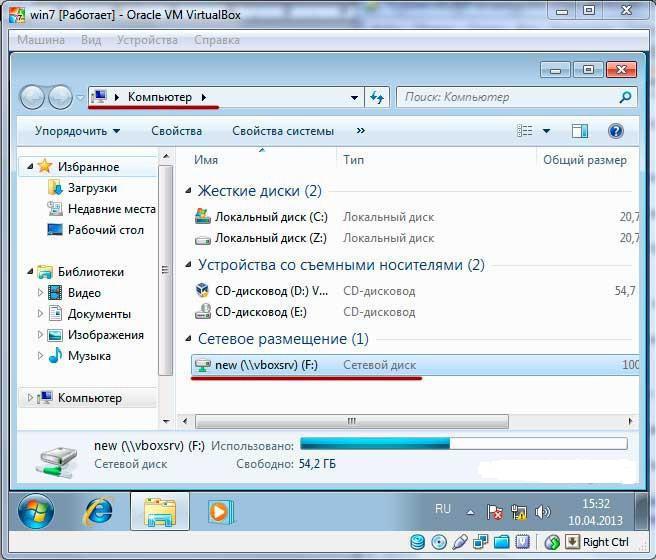The width and height of the screenshot is (656, 560).
Task: Click the magnifier search icon
Action: [x=625, y=97]
